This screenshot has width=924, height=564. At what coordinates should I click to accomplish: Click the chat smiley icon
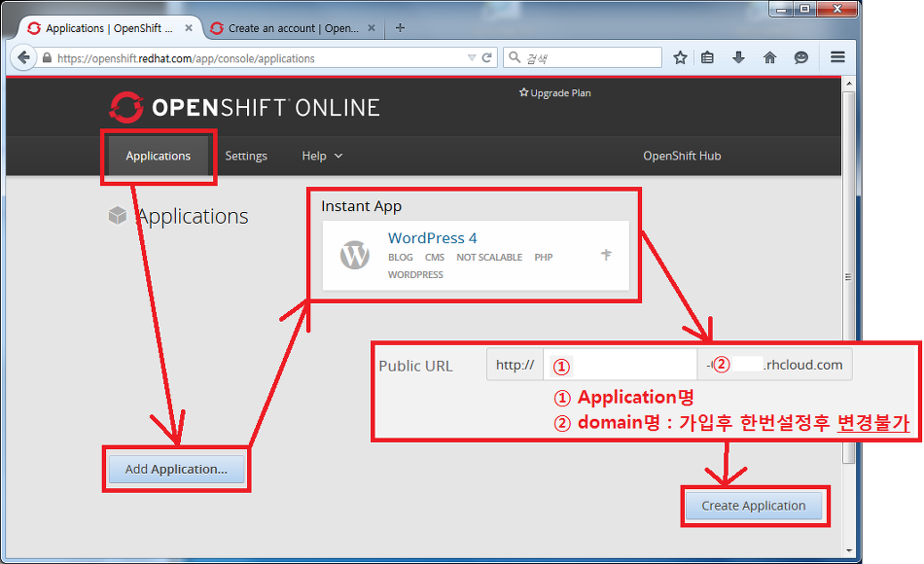(800, 57)
